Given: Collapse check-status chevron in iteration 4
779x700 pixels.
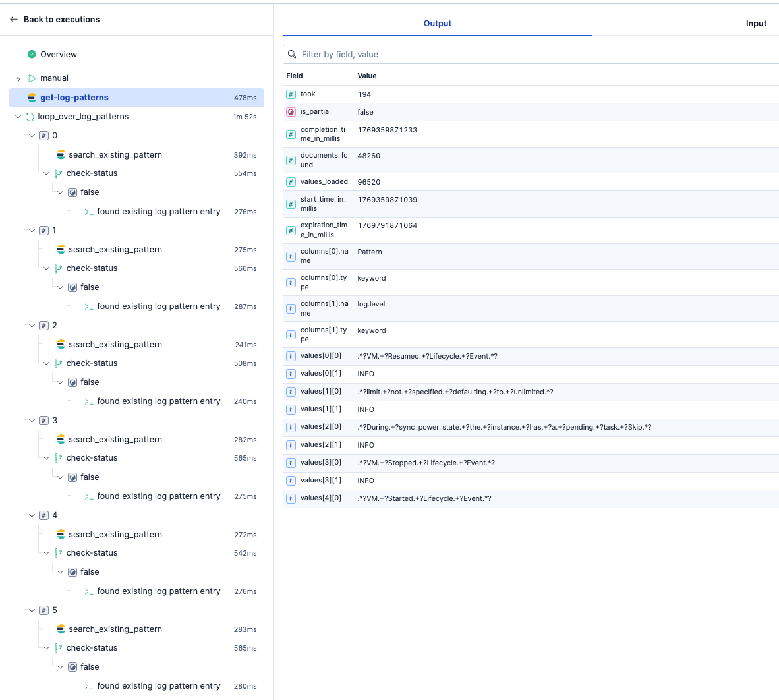Looking at the screenshot, I should [46, 553].
